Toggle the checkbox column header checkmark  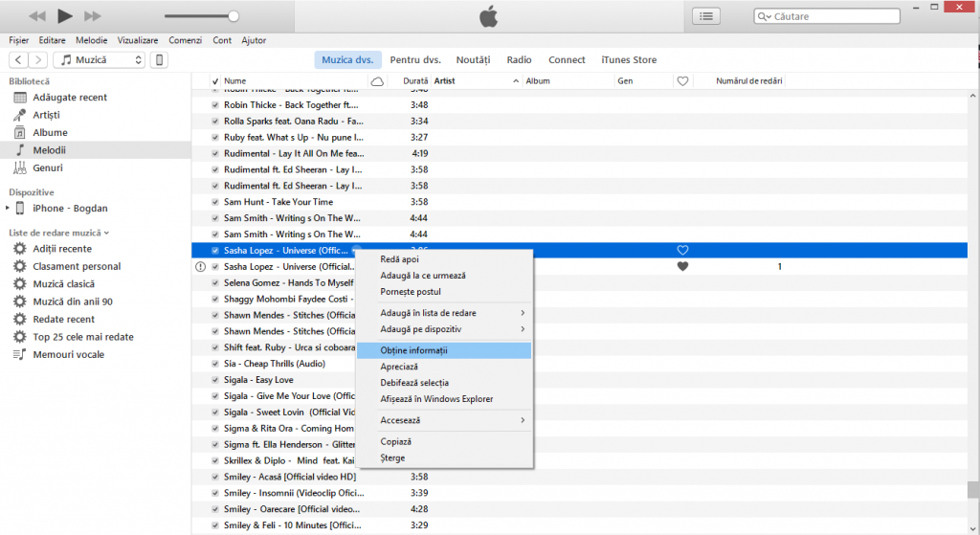215,81
